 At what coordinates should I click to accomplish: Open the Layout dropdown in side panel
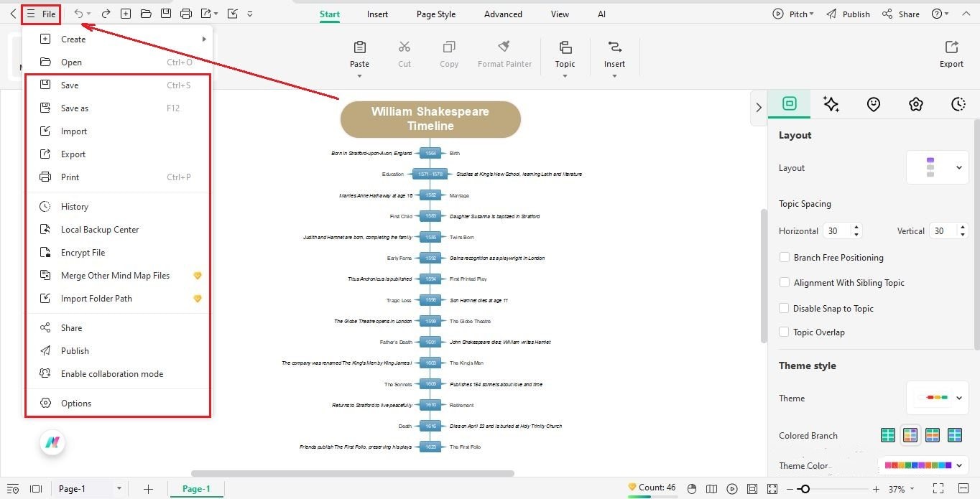click(937, 167)
